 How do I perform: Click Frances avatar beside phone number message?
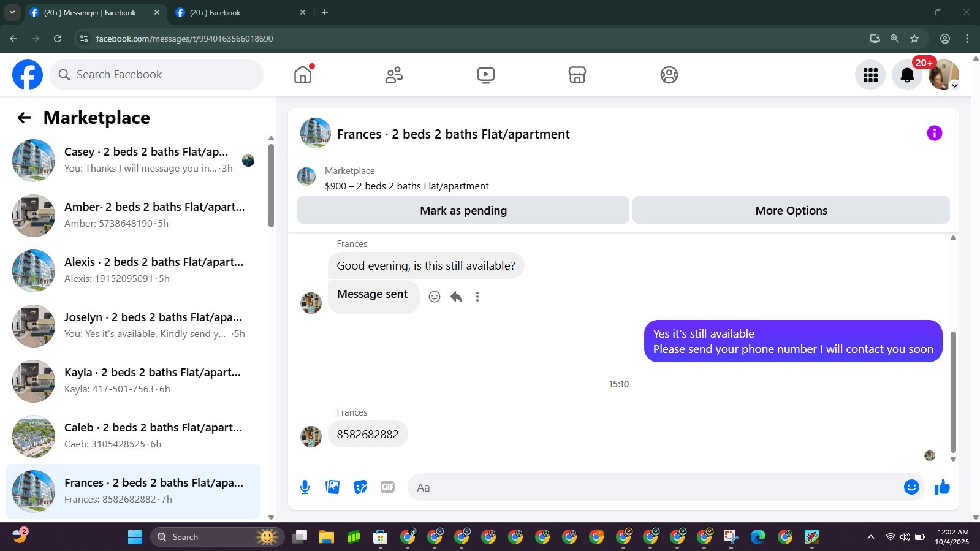coord(311,436)
